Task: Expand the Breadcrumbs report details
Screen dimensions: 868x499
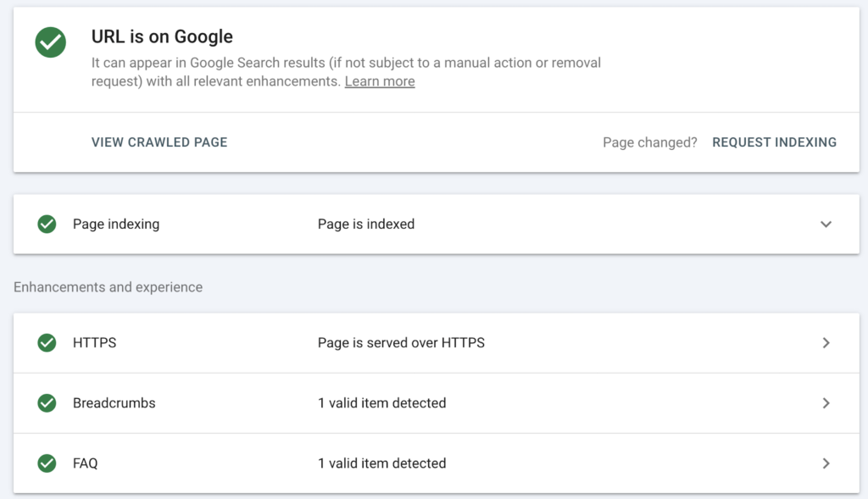Action: (x=826, y=403)
